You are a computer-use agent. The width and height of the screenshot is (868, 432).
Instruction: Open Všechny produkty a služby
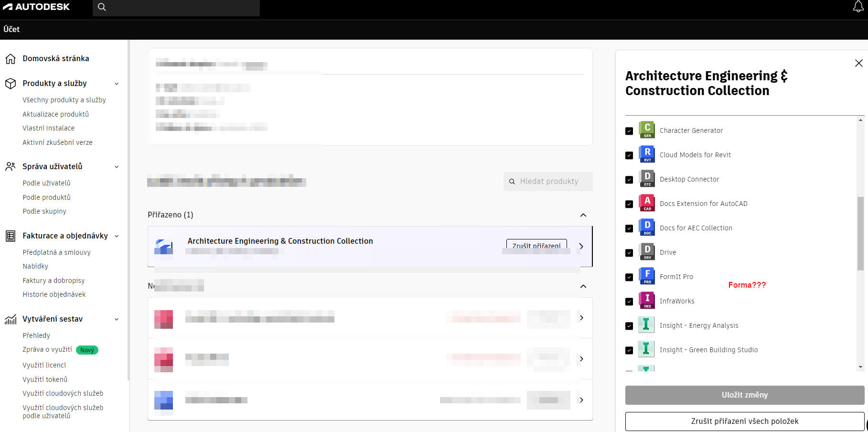click(x=64, y=100)
